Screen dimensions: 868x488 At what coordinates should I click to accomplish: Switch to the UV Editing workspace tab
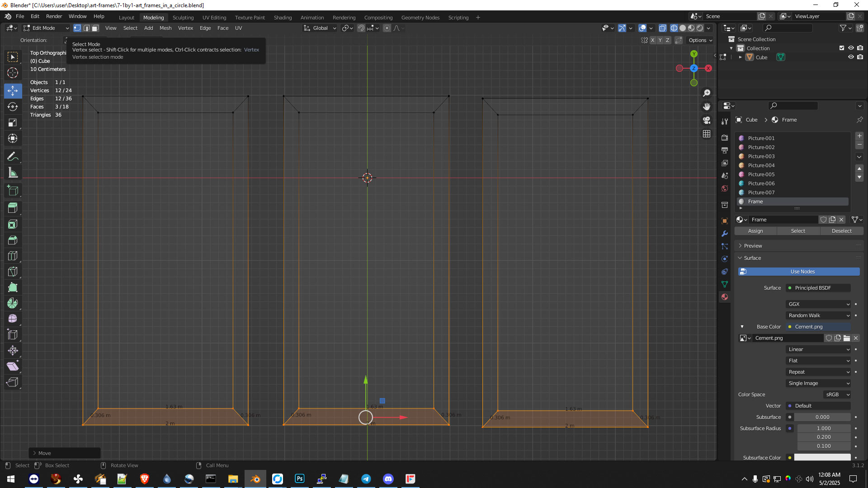pos(214,18)
